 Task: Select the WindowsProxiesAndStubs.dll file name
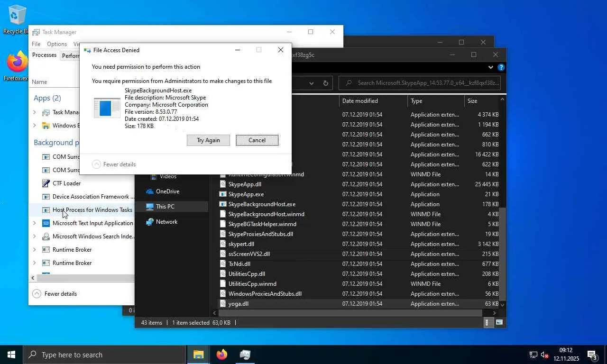pos(265,294)
